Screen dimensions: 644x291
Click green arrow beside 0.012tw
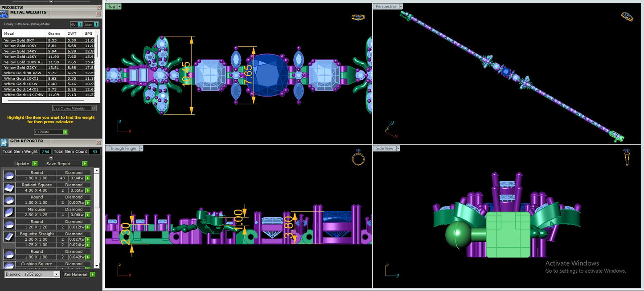pyautogui.click(x=88, y=227)
